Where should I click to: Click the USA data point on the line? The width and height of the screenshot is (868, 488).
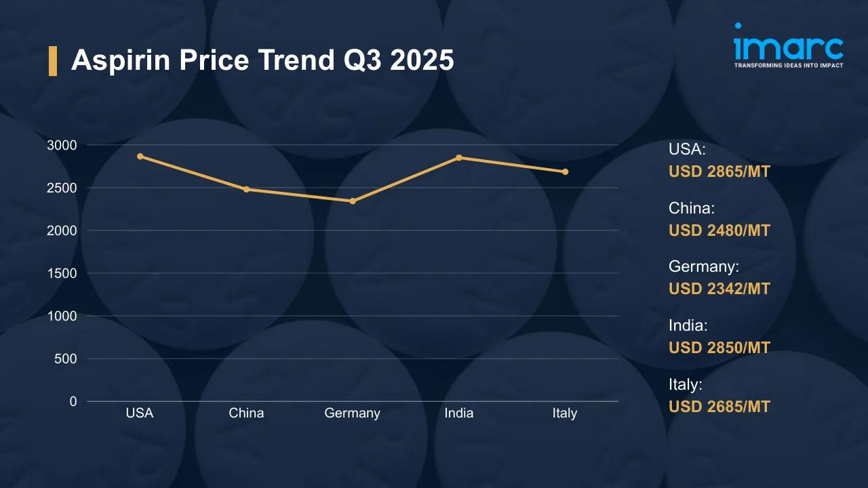140,156
